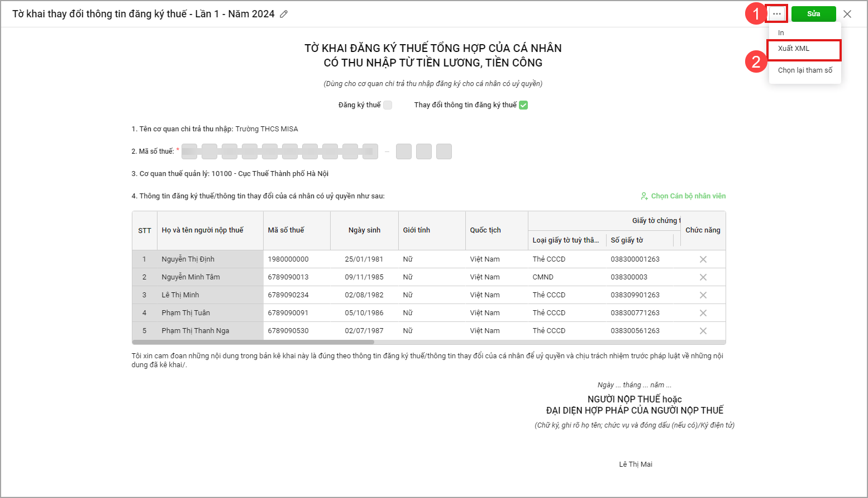Select Chọn lại tham số menu item

(805, 70)
